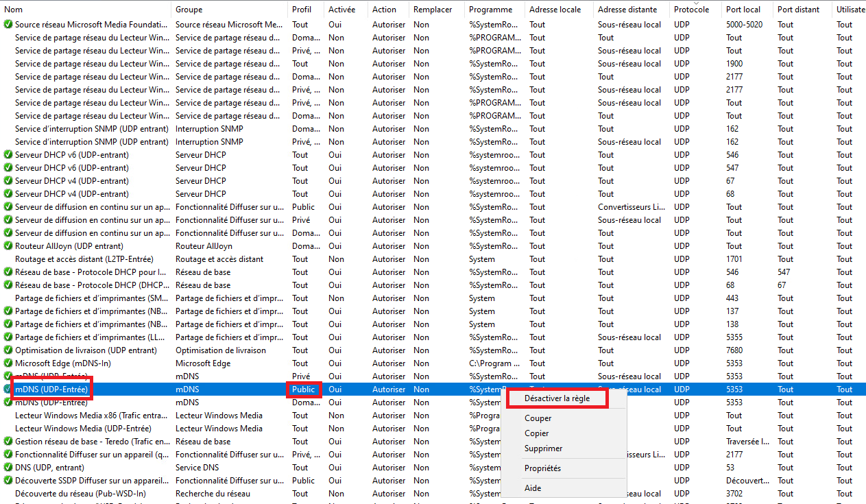Click green check icon beside Microsoft Edge (mDNS-In)

[8, 363]
